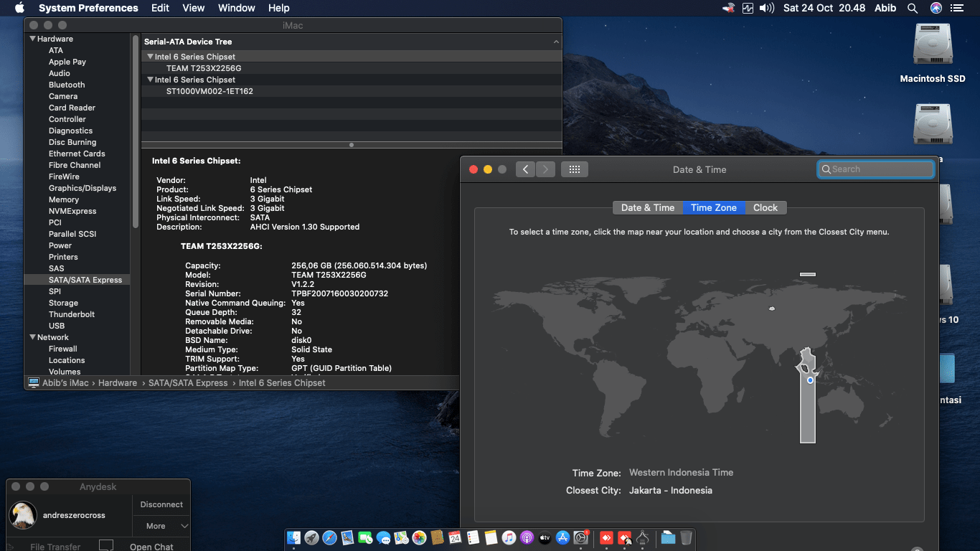Open the blue folder stack in Dock
980x551 pixels.
[x=668, y=537]
